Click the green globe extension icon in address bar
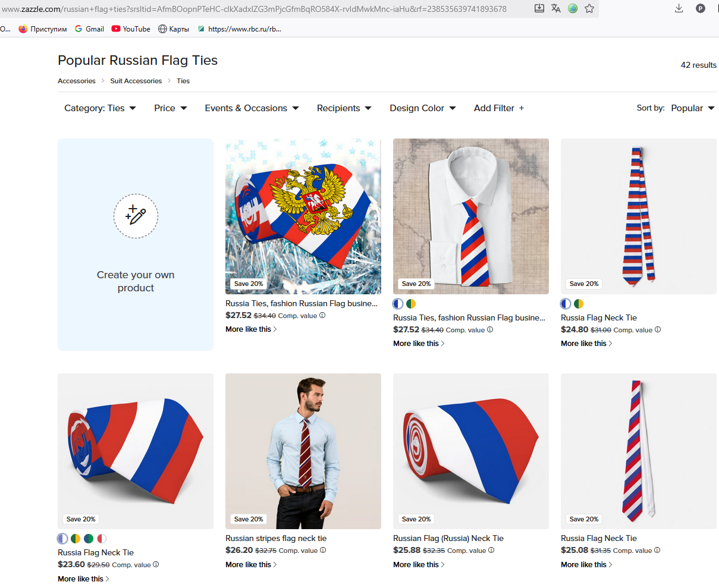 (573, 8)
